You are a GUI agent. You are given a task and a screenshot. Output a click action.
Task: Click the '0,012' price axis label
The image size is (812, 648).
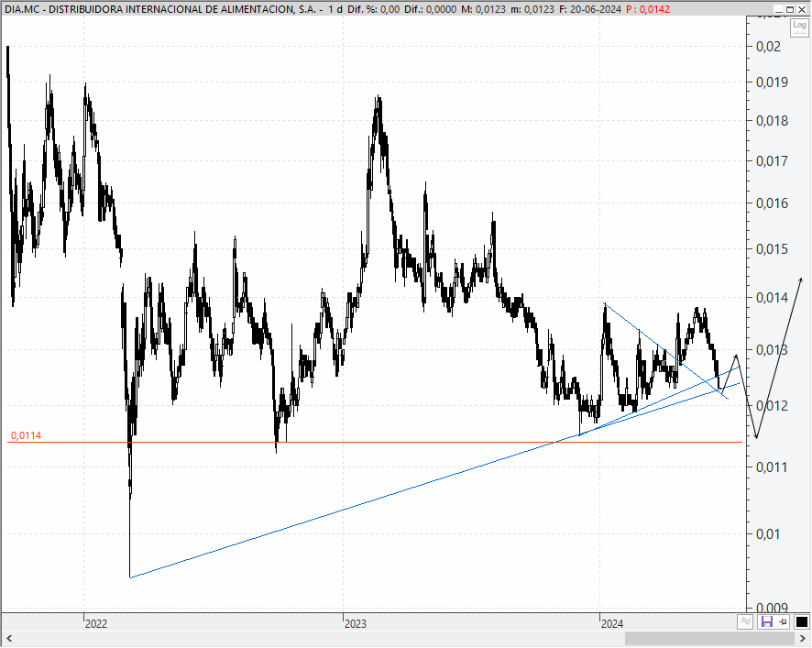tap(772, 406)
